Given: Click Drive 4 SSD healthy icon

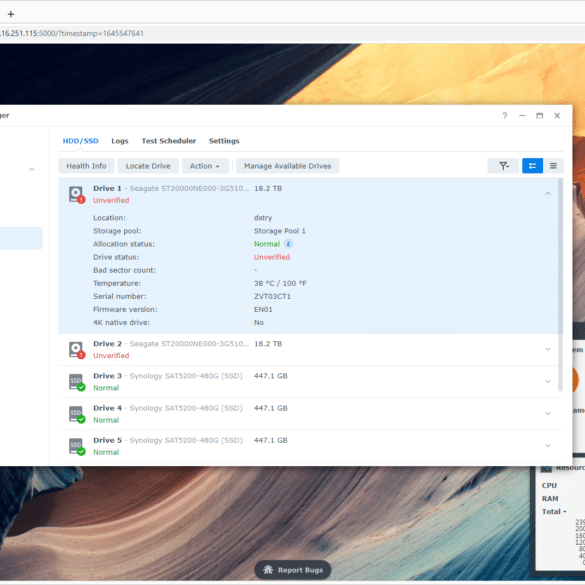Looking at the screenshot, I should pos(77,414).
